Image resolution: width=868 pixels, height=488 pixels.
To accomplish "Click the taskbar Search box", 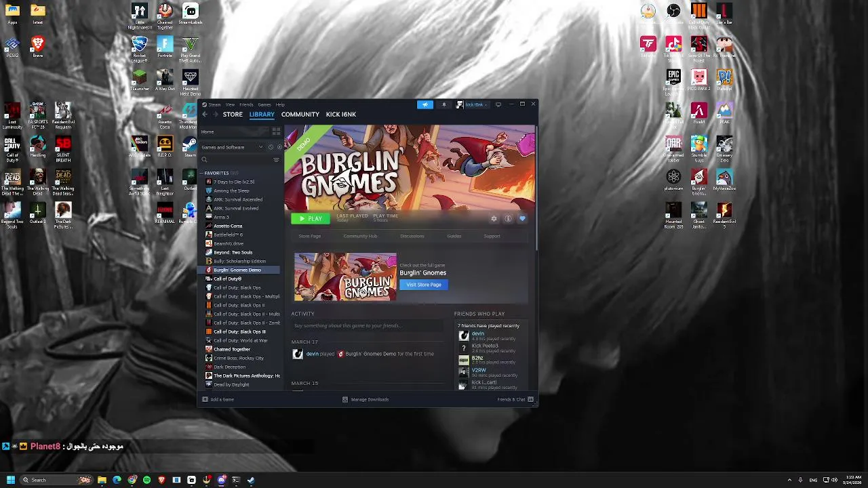I will 56,480.
